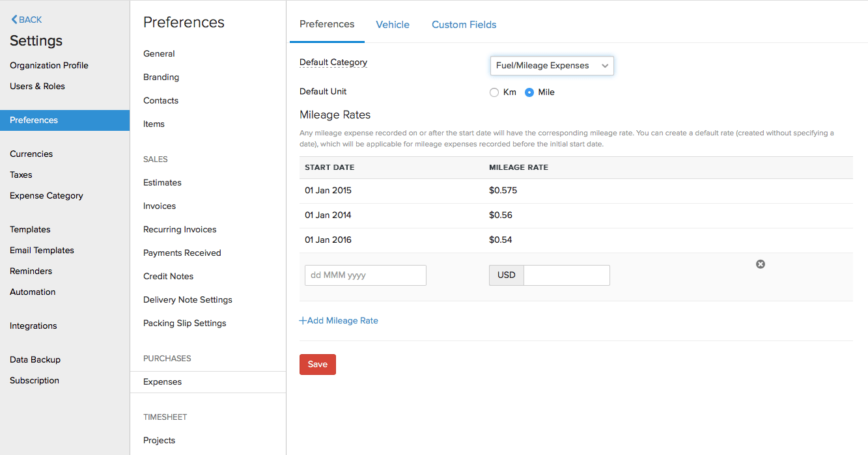Select the Mile unit radio button

point(529,92)
